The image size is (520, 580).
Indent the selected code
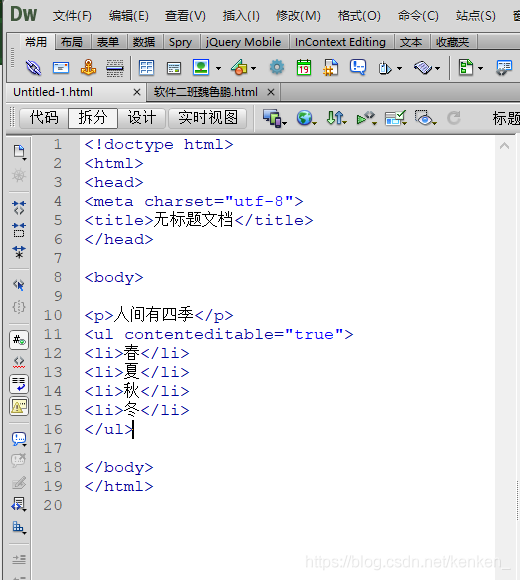point(19,559)
